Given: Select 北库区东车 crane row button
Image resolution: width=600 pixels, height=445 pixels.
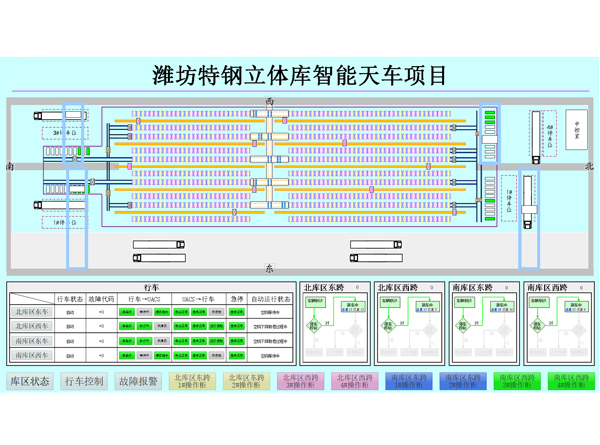Looking at the screenshot, I should (30, 312).
